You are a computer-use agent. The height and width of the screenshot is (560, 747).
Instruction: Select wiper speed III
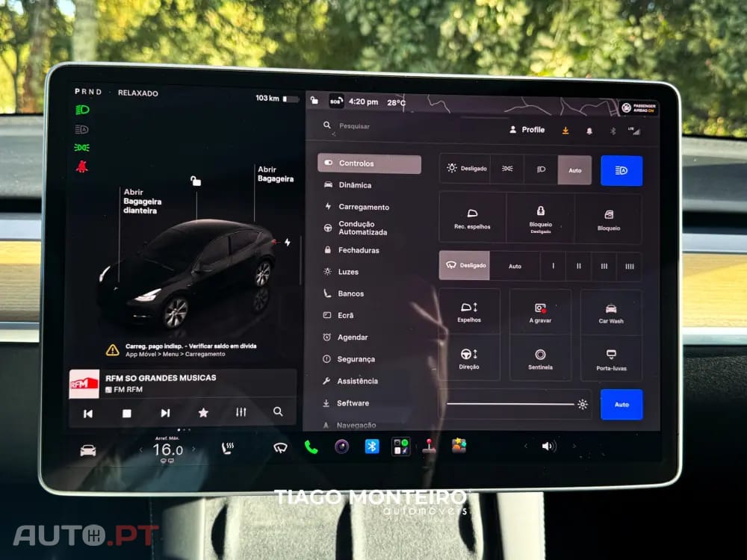click(x=604, y=267)
